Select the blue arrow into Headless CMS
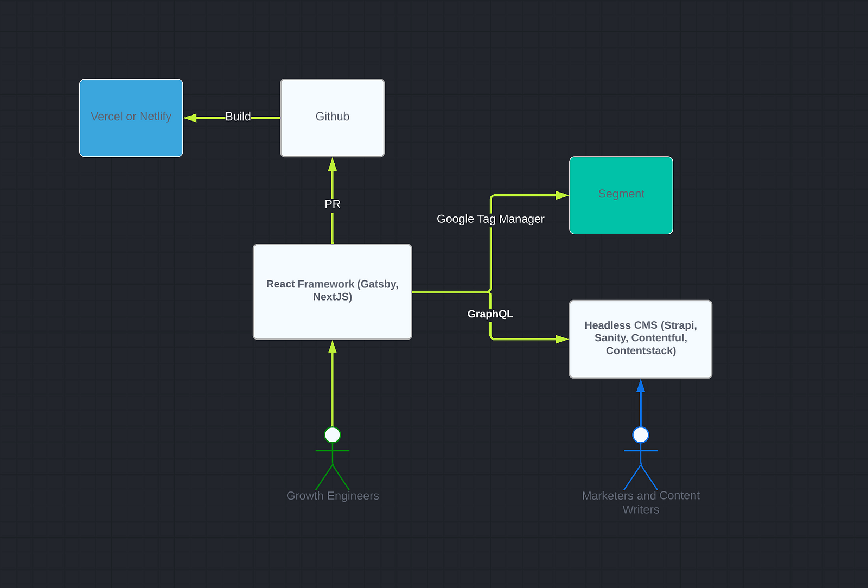Image resolution: width=868 pixels, height=588 pixels. 641,401
